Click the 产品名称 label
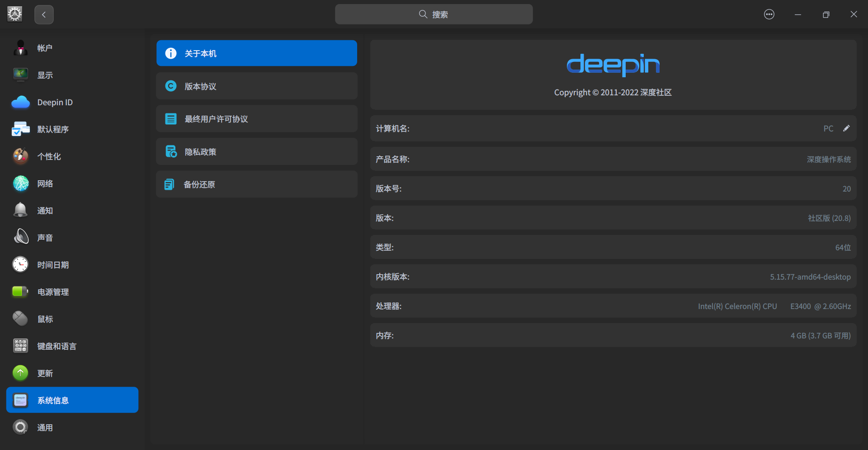The image size is (868, 450). (x=392, y=159)
